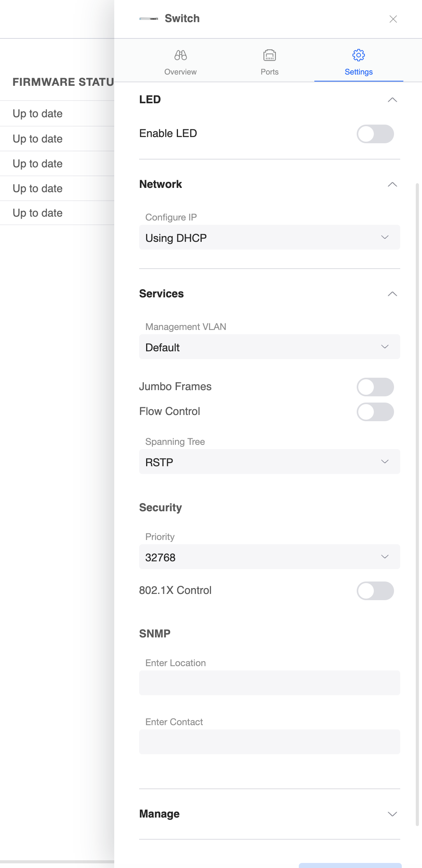Open the Priority 32768 dropdown
This screenshot has width=422, height=868.
coord(269,557)
